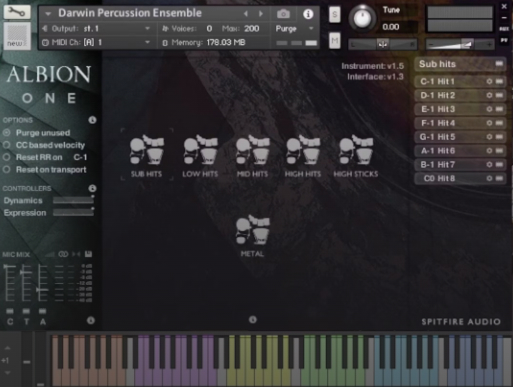The width and height of the screenshot is (513, 387).
Task: Open the instrument name dropdown arrow
Action: 48,14
